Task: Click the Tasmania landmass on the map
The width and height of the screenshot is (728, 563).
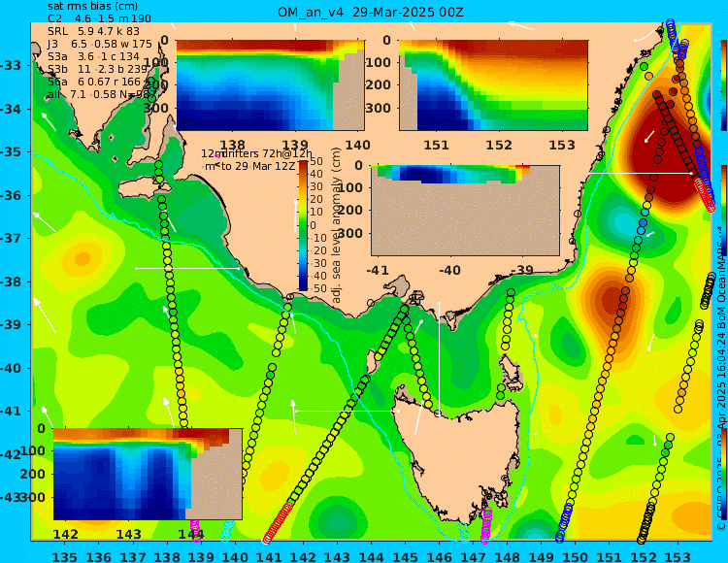Action: (460, 459)
